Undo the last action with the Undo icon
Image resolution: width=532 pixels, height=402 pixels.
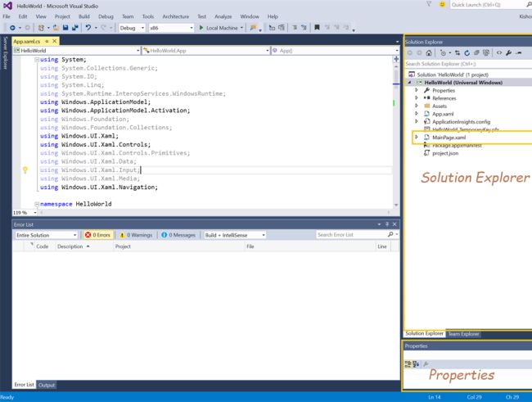click(88, 28)
